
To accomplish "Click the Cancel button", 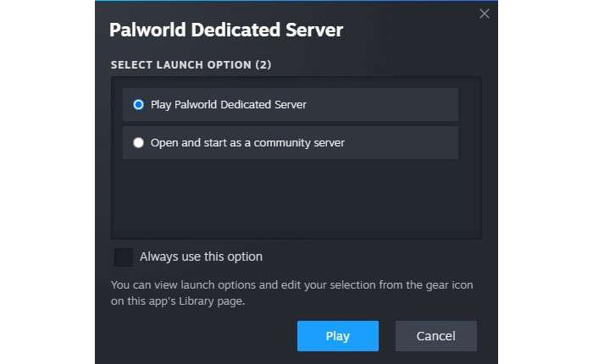I will tap(436, 336).
